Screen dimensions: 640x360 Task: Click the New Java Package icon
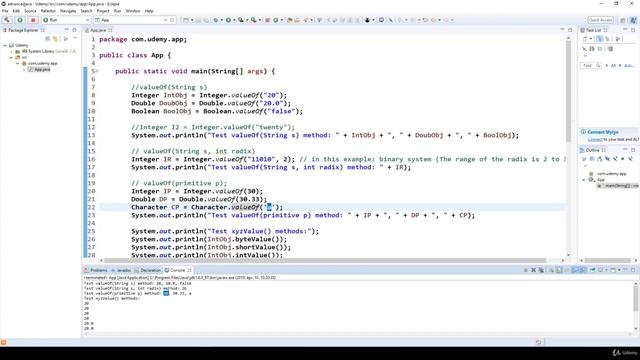(268, 20)
